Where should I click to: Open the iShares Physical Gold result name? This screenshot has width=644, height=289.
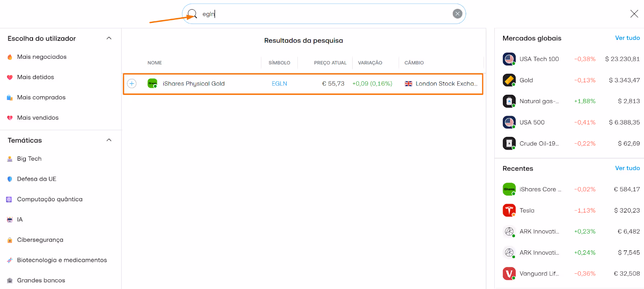[194, 84]
